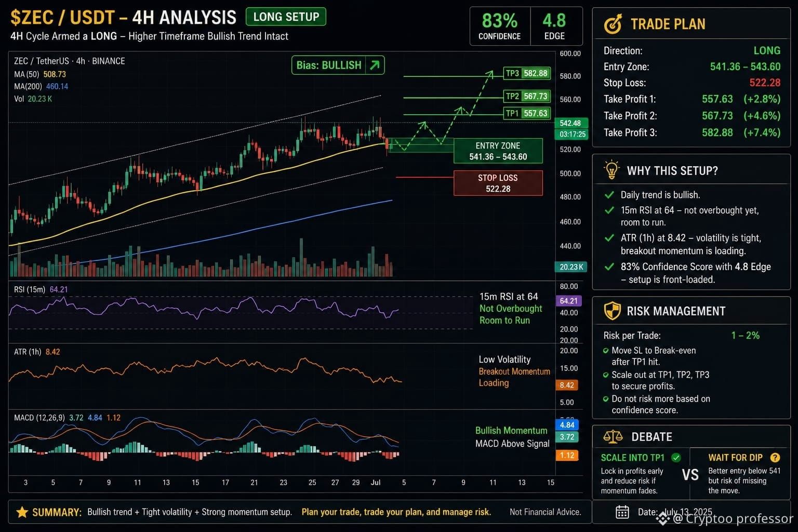This screenshot has width=798, height=532.
Task: Click the WAIT FOR DIP debate heading
Action: (735, 457)
